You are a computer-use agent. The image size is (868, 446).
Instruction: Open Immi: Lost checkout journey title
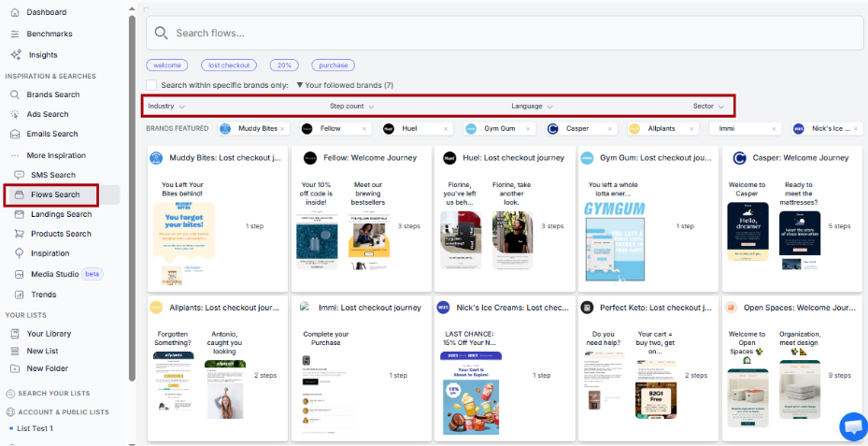370,308
